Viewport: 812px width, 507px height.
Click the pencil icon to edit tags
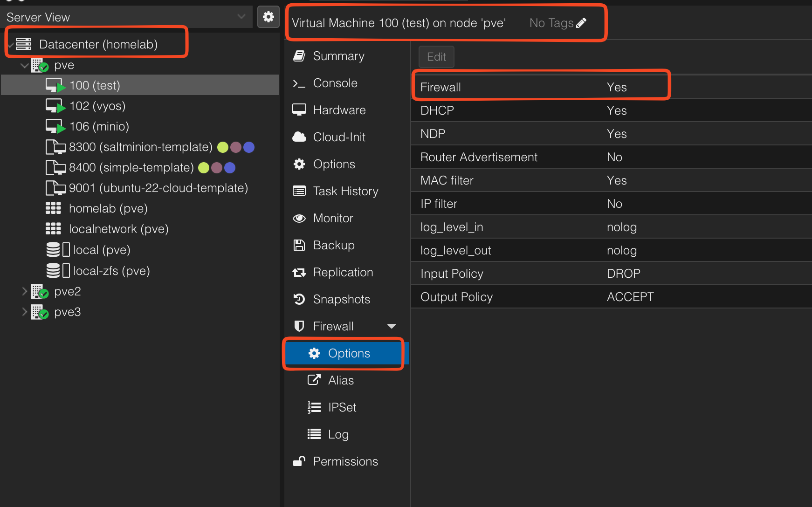pyautogui.click(x=581, y=23)
